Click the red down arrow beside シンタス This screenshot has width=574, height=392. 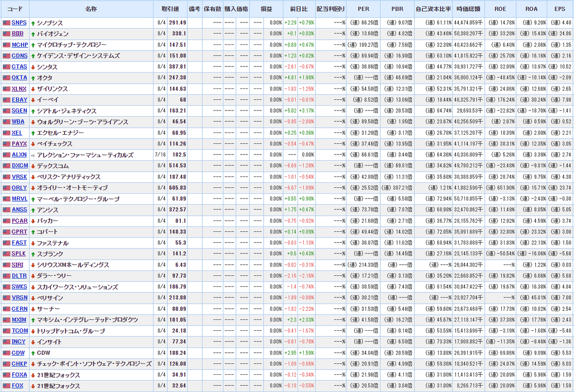(x=33, y=67)
